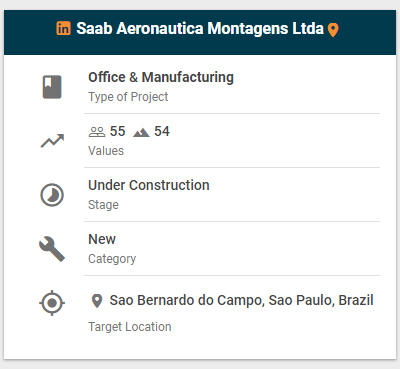Image resolution: width=400 pixels, height=369 pixels.
Task: Open the LinkedIn icon in header
Action: click(x=63, y=28)
